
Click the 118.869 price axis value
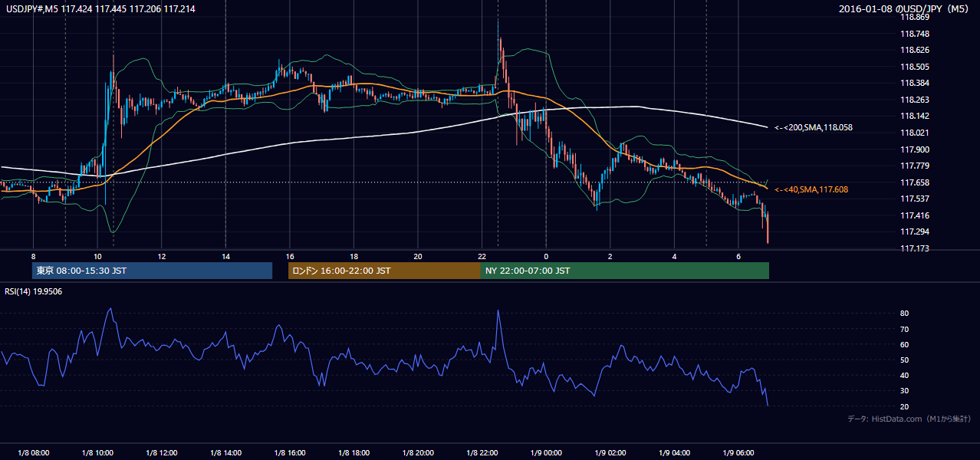coord(915,17)
